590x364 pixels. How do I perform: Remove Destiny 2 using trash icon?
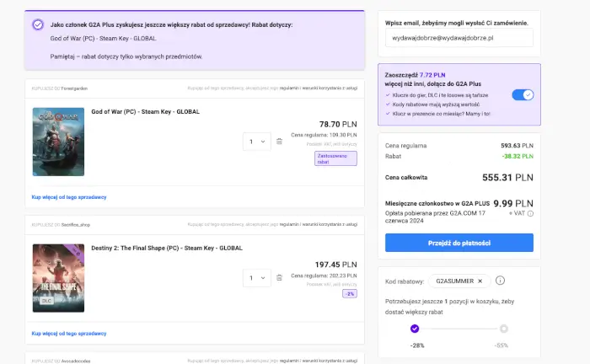(279, 277)
